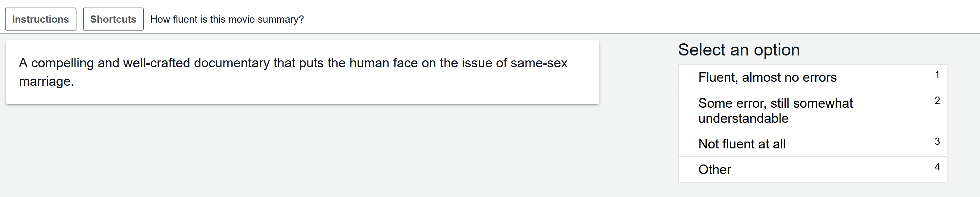Open the Shortcuts list
This screenshot has width=980, height=197.
(113, 19)
